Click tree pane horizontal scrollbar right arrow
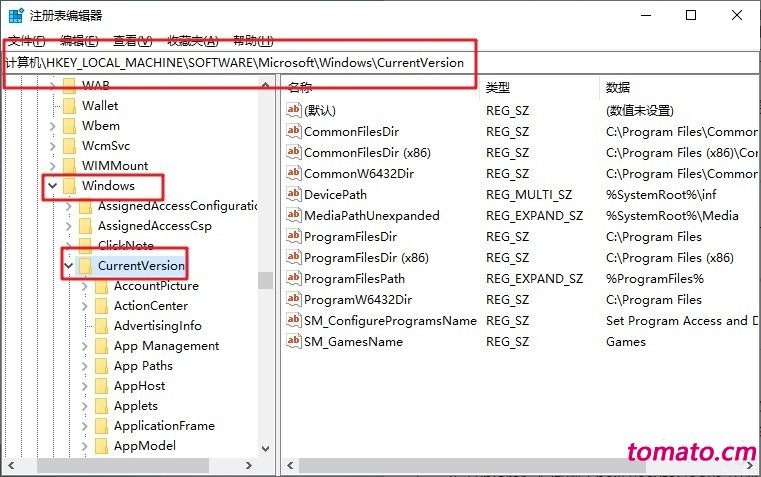 coord(249,466)
